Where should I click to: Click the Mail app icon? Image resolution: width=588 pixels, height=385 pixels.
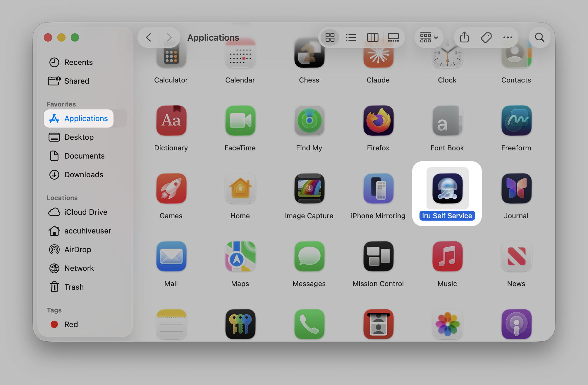pos(171,256)
